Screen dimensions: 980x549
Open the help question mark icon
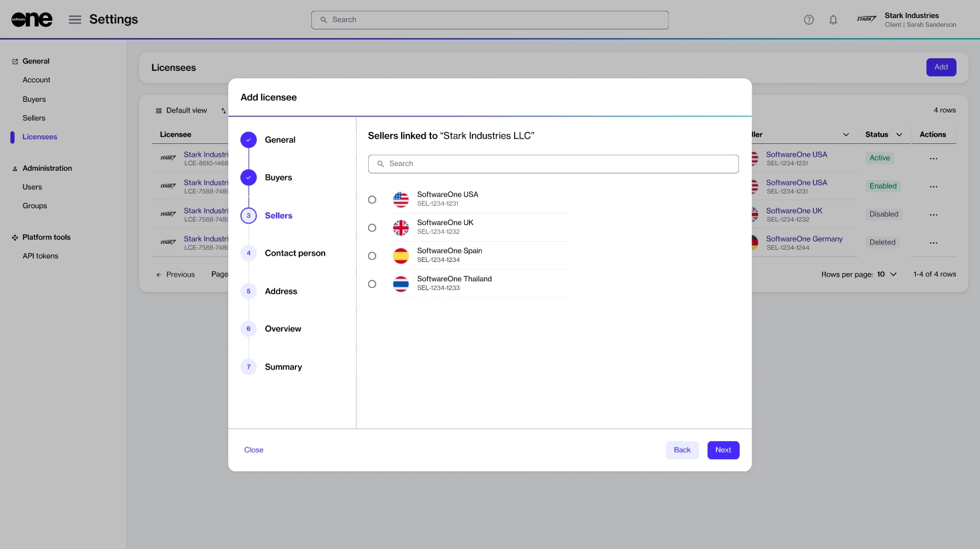click(809, 20)
